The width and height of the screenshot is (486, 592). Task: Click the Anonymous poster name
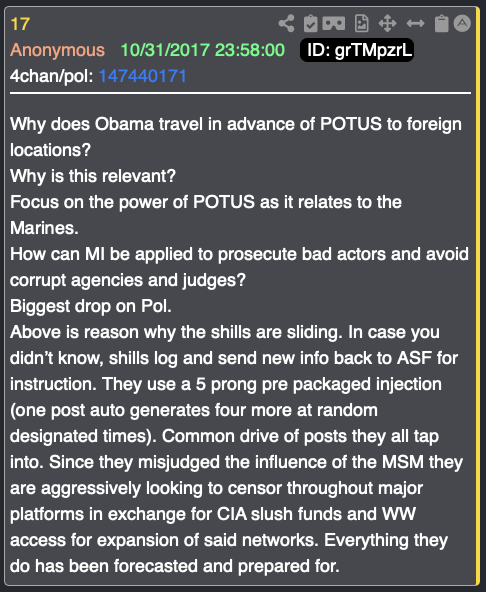click(57, 50)
